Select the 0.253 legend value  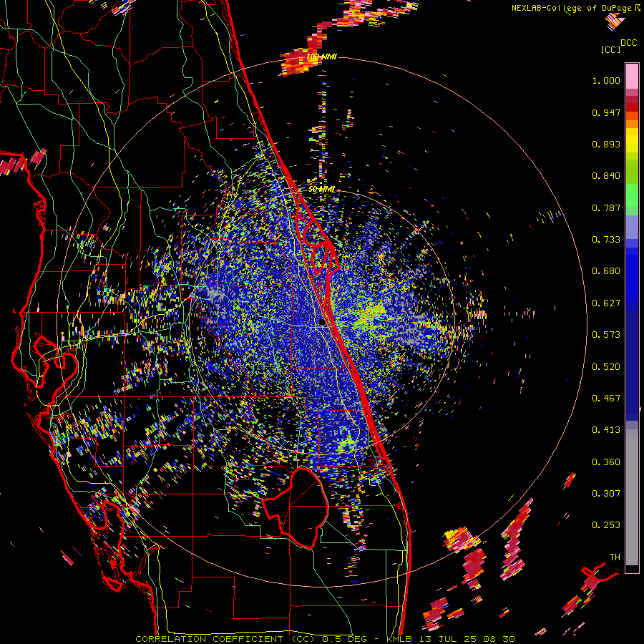[x=606, y=525]
